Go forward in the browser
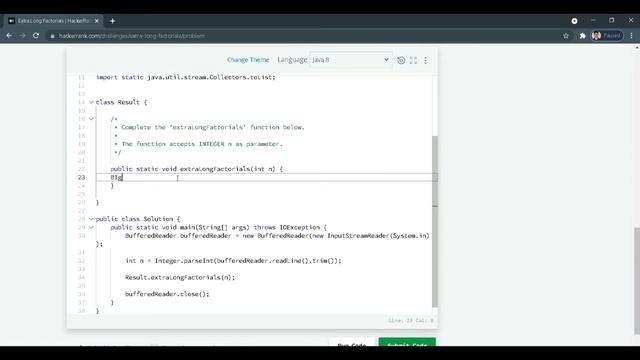Screen dimensions: 640x360 click(x=22, y=36)
